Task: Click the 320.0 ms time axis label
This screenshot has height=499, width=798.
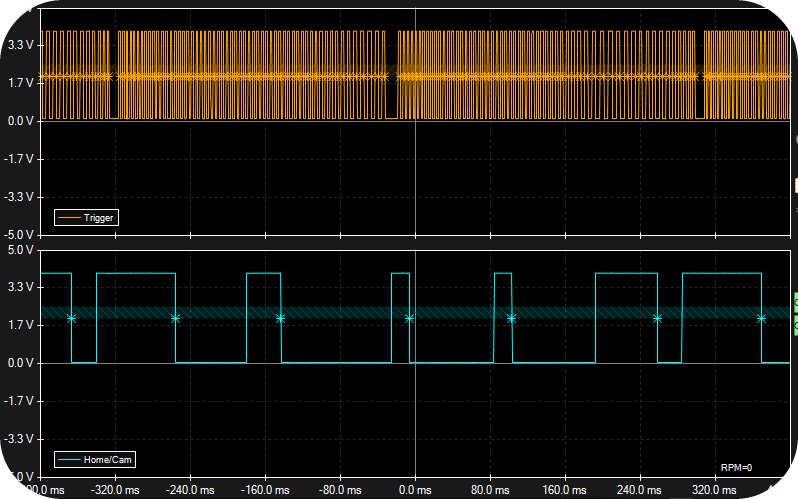Action: tap(715, 490)
